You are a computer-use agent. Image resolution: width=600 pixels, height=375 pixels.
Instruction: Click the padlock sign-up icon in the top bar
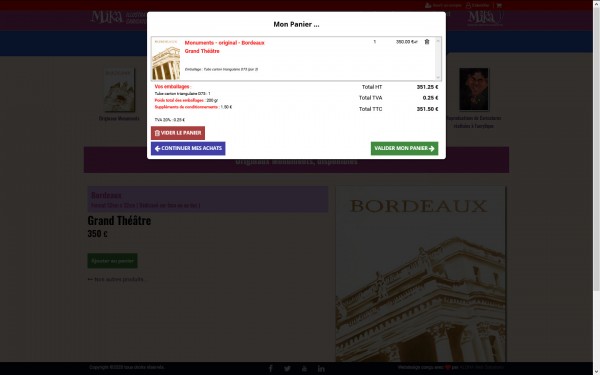click(x=468, y=5)
